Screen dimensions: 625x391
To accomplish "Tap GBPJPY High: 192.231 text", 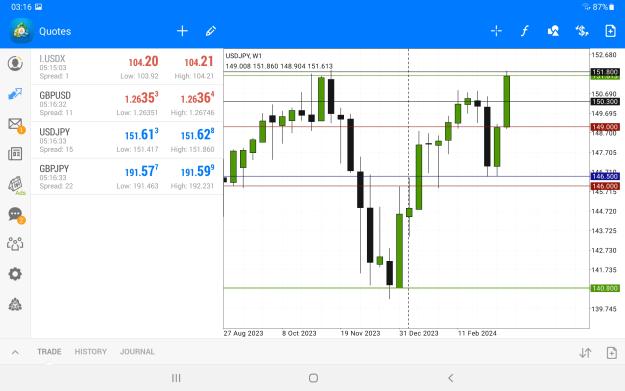I will point(193,186).
